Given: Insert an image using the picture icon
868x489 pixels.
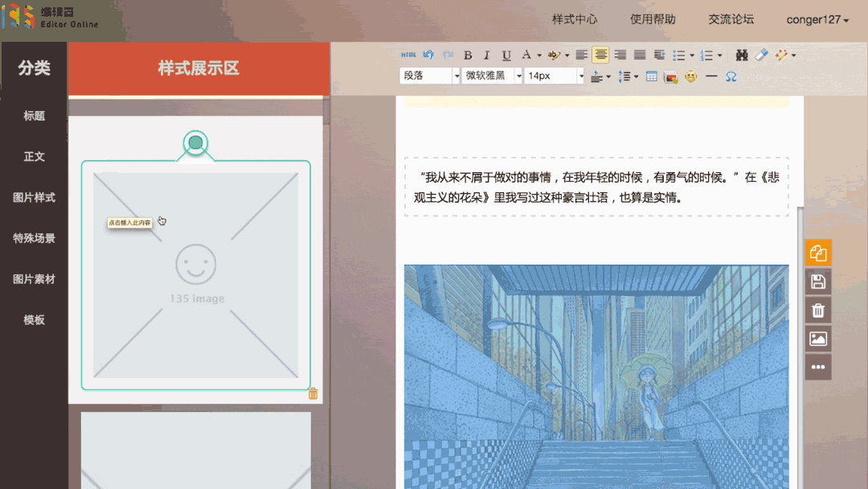Looking at the screenshot, I should (669, 76).
